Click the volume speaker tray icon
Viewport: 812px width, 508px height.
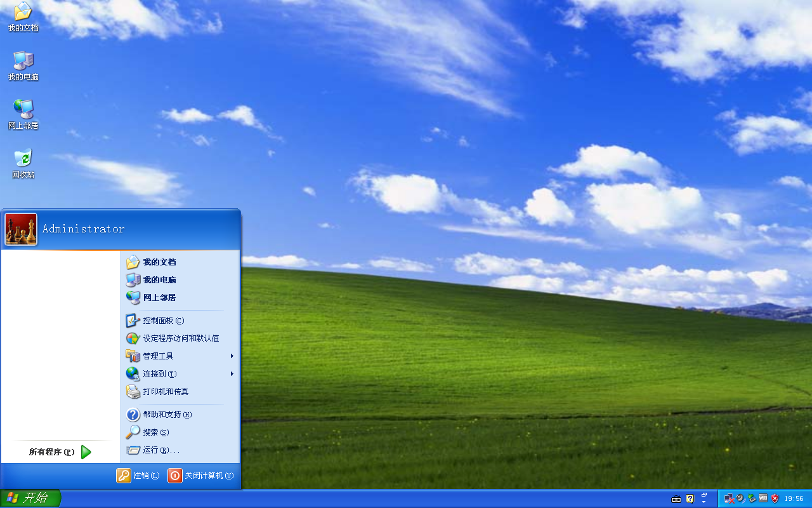coord(740,498)
